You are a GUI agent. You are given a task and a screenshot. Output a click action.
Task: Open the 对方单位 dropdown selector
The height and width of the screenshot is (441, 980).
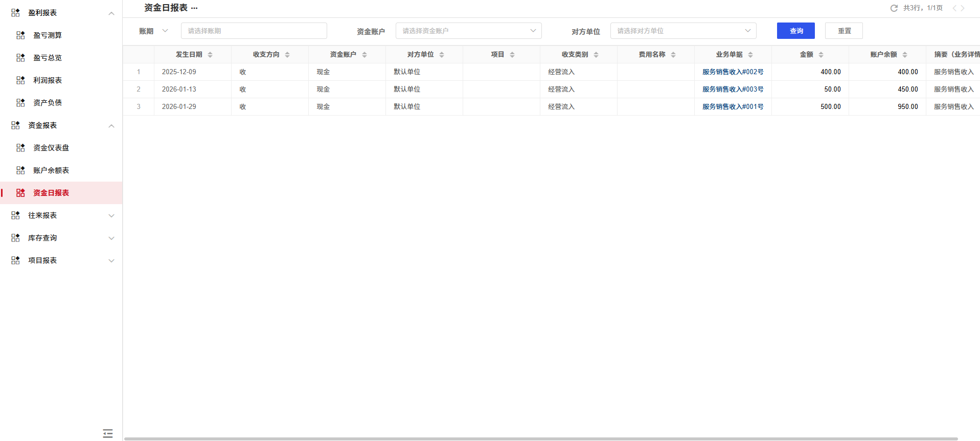pyautogui.click(x=683, y=31)
